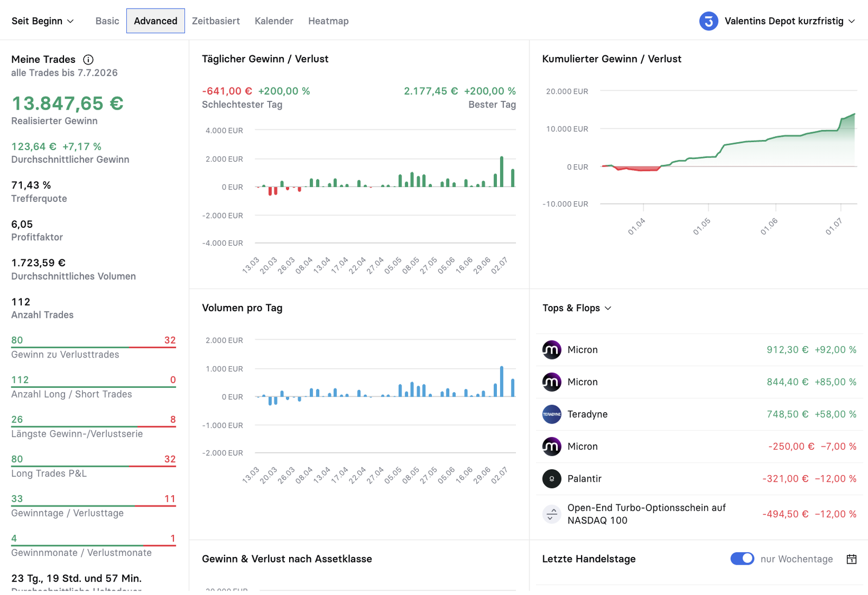Click the Open-End Turbo-Optionsschein arrows icon
Screen dimensions: 868x595
click(552, 514)
